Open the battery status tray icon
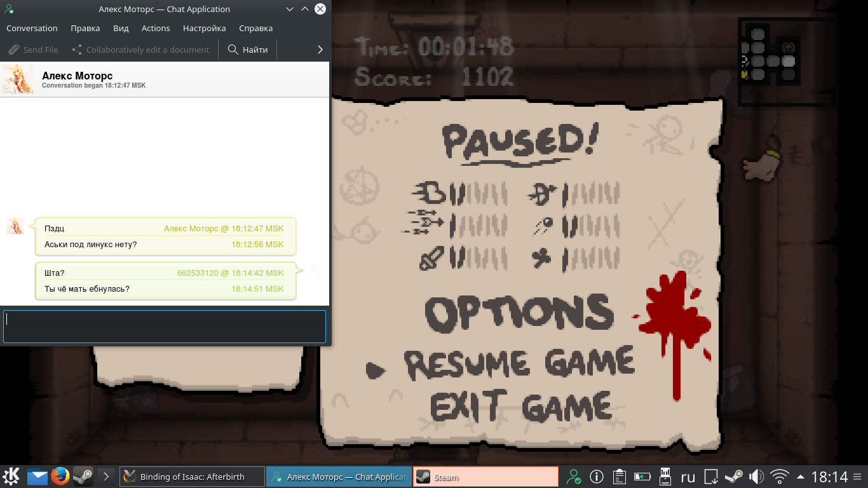Screen dimensions: 868x488 click(x=642, y=476)
